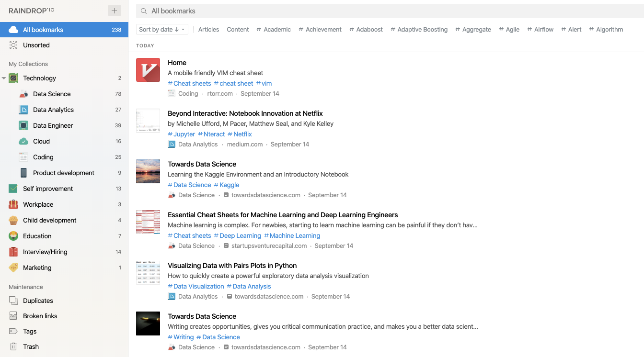Open the Home VIM cheat sheet bookmark
The height and width of the screenshot is (357, 644).
click(177, 63)
